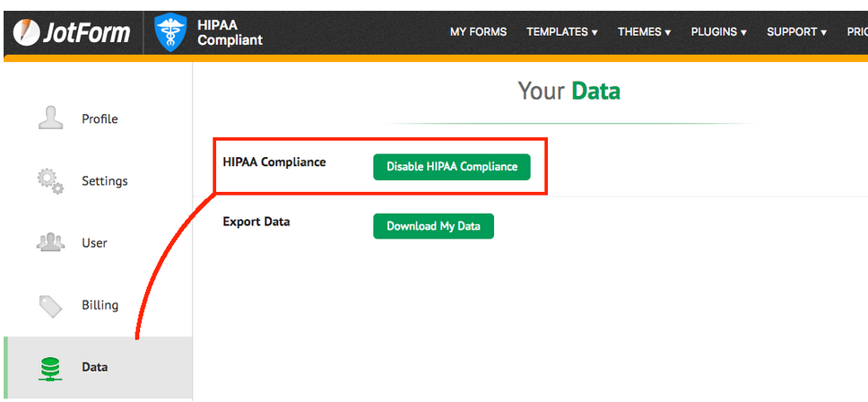The height and width of the screenshot is (402, 868).
Task: Expand the THEMES dropdown menu
Action: pyautogui.click(x=645, y=32)
